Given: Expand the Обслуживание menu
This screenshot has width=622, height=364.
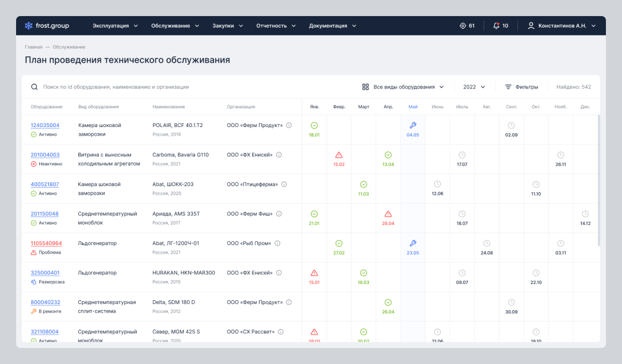Looking at the screenshot, I should point(175,26).
